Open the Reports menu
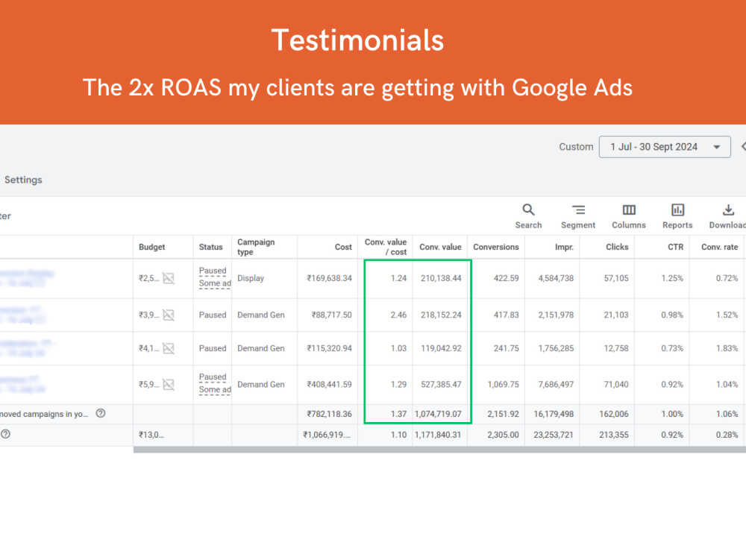 point(677,216)
